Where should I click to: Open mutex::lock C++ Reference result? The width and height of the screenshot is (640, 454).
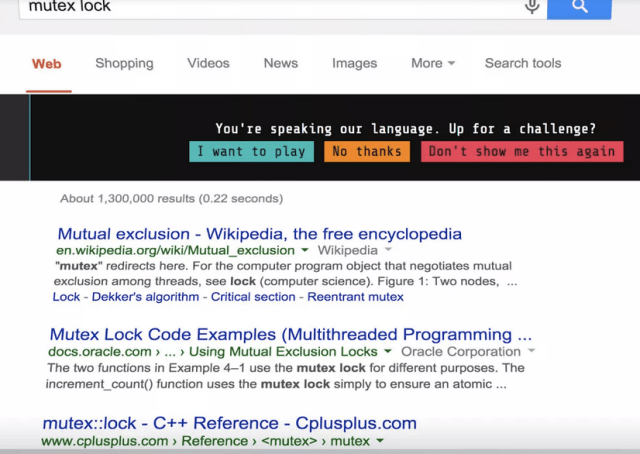point(229,423)
